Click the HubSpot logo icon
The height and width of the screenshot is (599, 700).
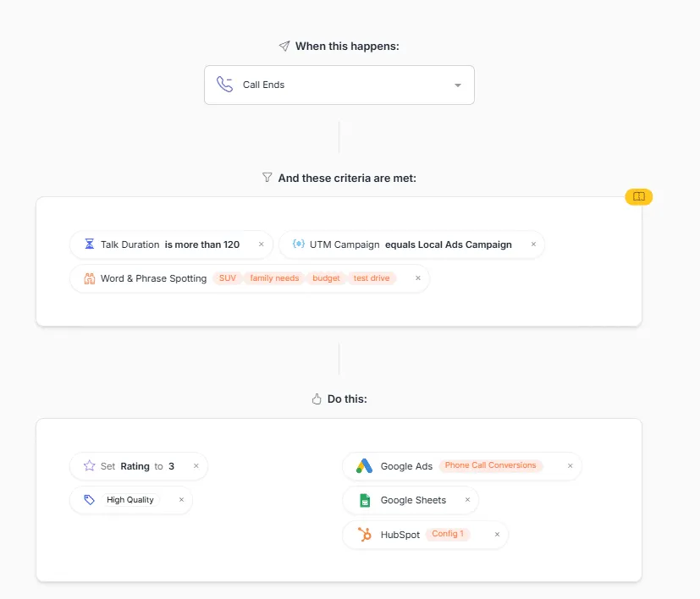pyautogui.click(x=365, y=535)
